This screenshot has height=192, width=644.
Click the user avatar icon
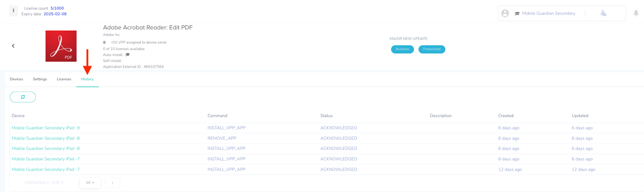tap(505, 13)
